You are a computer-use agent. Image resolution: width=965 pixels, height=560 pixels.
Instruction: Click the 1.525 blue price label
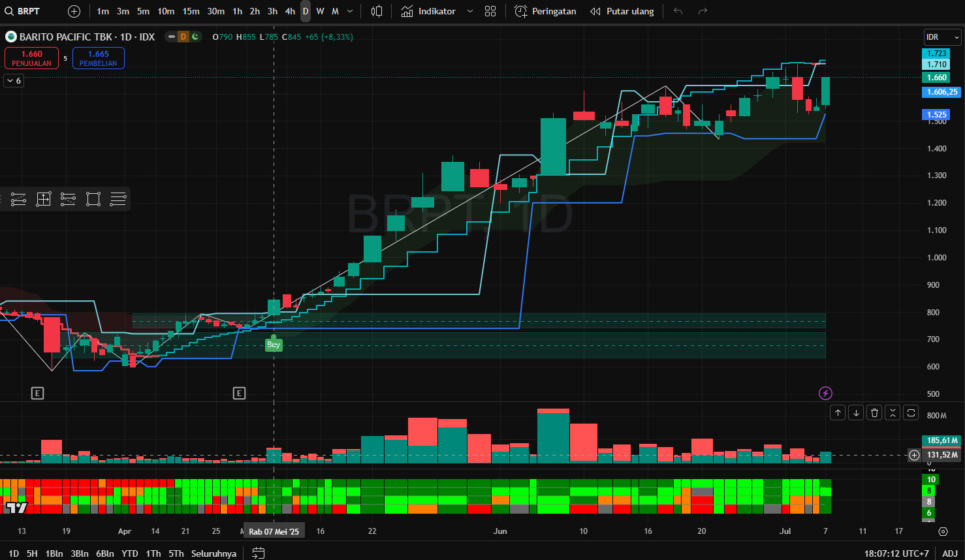[937, 114]
